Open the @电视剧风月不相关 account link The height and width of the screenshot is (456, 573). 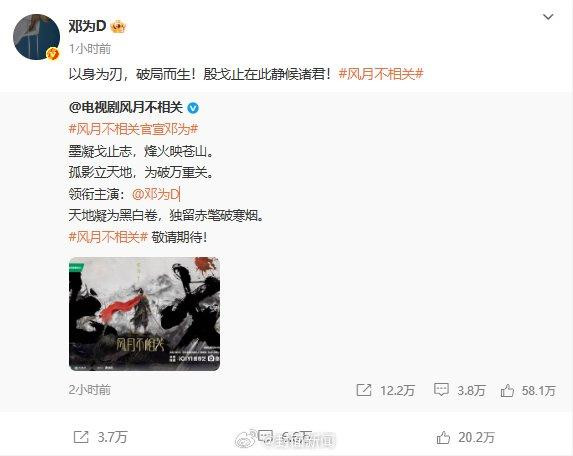[x=125, y=107]
